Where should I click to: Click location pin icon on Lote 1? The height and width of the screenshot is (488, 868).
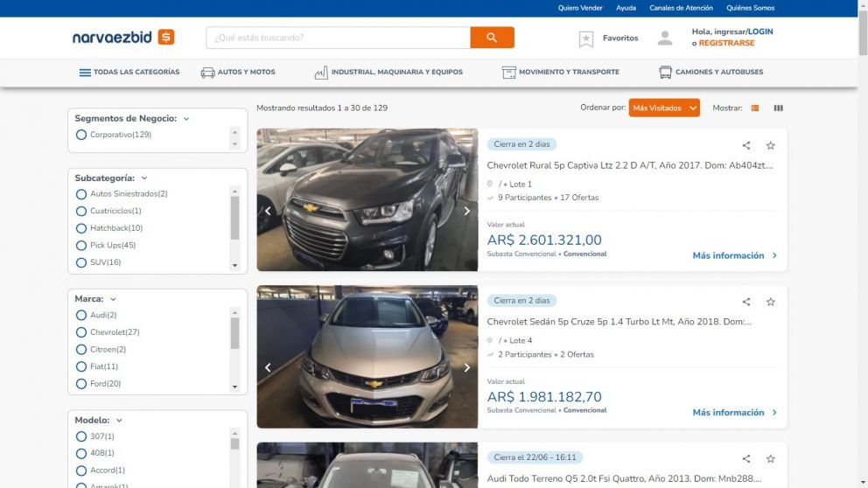coord(489,184)
